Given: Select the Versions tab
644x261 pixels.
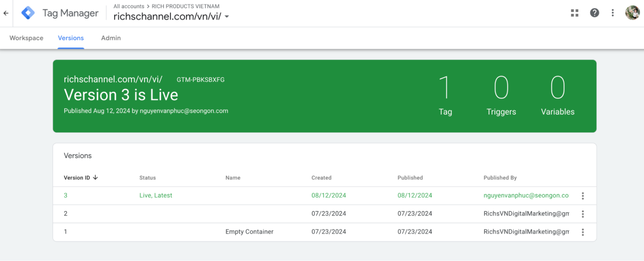Looking at the screenshot, I should pos(71,38).
